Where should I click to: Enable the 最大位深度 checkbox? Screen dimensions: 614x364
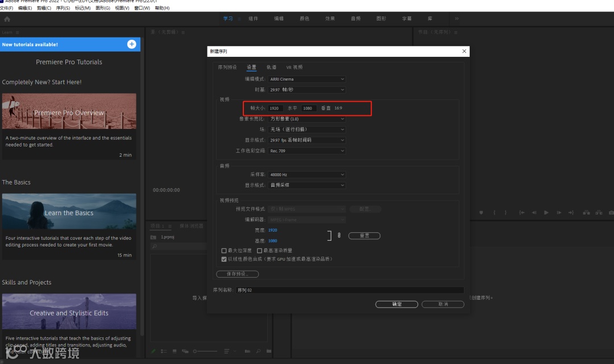224,250
